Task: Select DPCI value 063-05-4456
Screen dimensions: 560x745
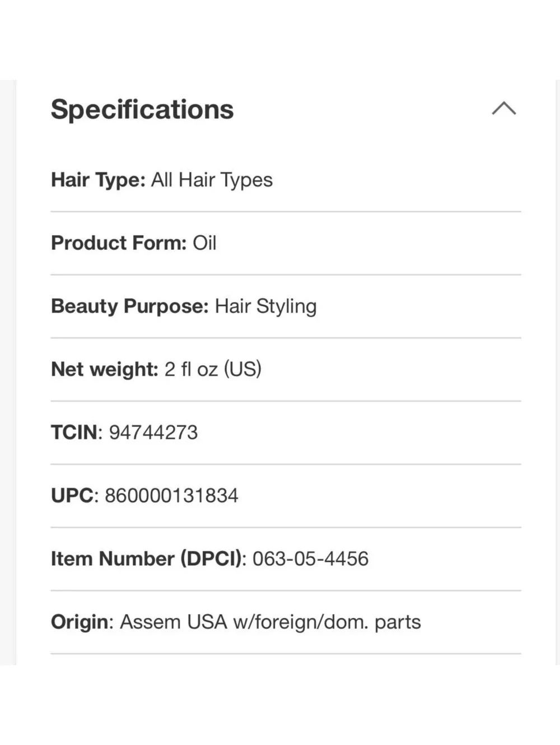Action: [x=310, y=559]
